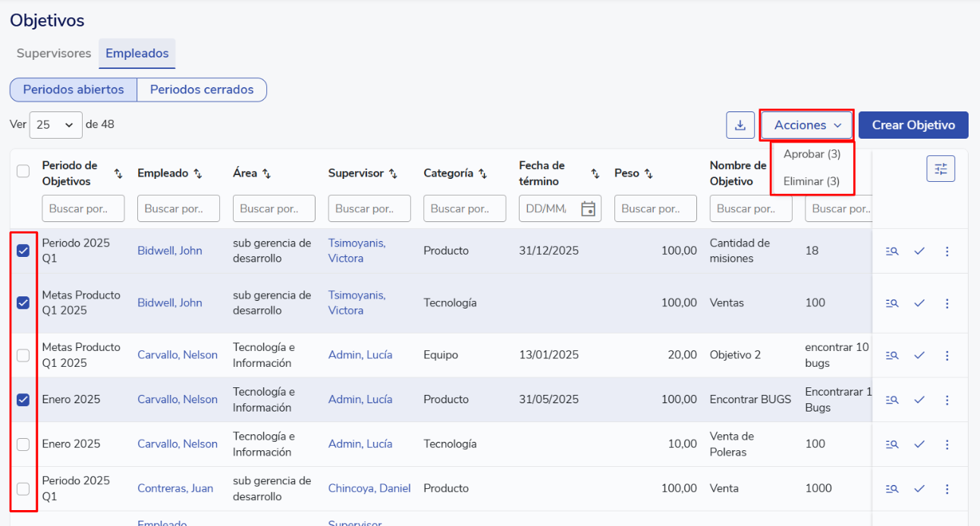980x526 pixels.
Task: Click the calendar icon in Fecha de término filter
Action: click(588, 208)
